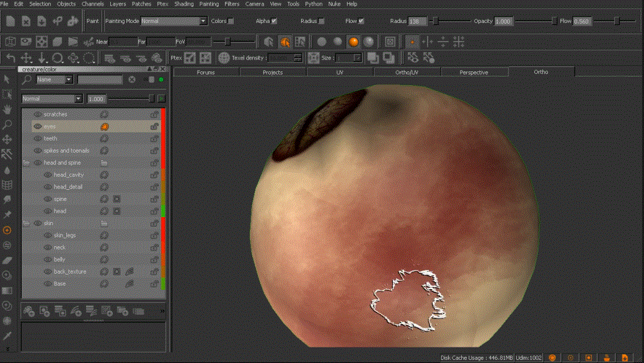Switch to the Projects tab
The height and width of the screenshot is (363, 644).
273,73
